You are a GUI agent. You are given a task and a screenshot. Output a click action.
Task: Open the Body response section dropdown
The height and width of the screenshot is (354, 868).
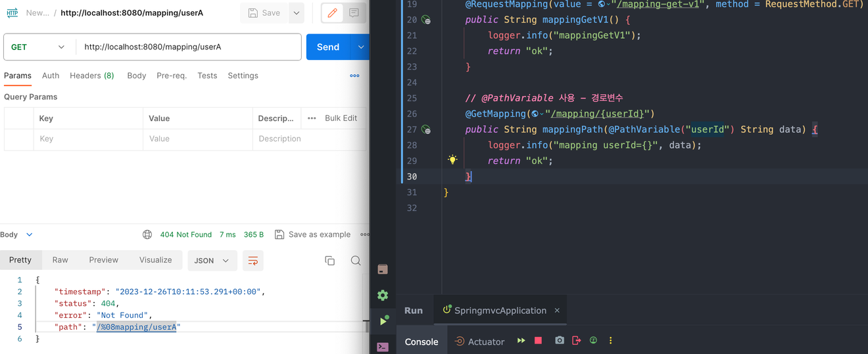(16, 234)
